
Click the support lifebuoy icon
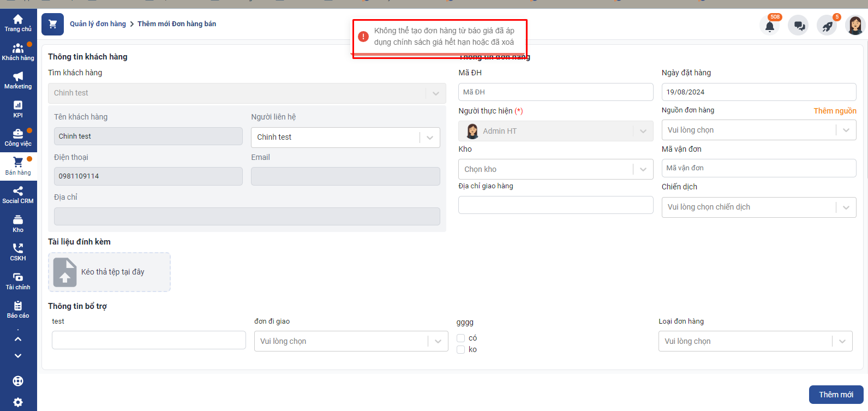pos(18,381)
